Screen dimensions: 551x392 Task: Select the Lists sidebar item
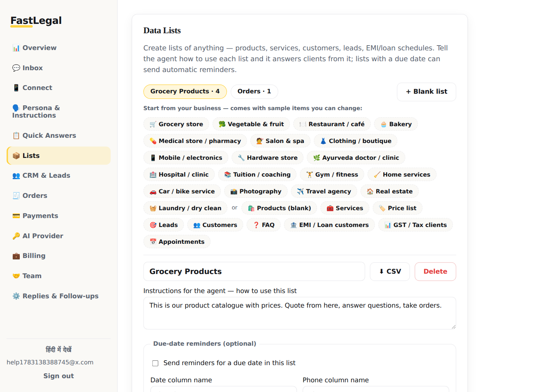pos(59,156)
